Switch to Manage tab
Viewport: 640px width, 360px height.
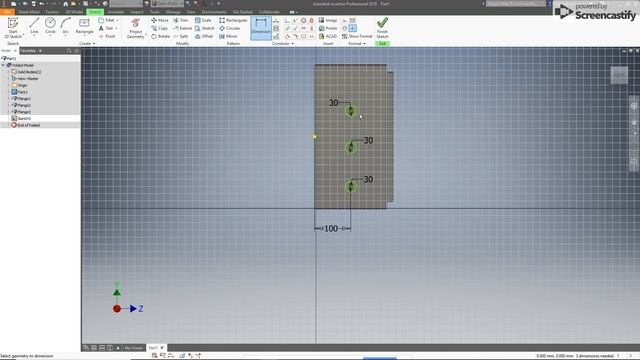[x=173, y=12]
